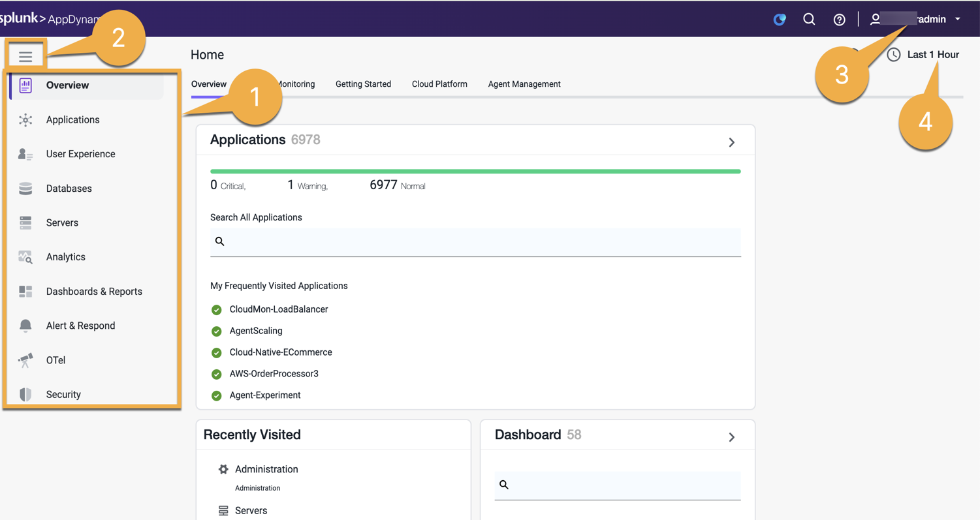Screen dimensions: 980x520
Task: Expand the Dashboard card chevron
Action: click(x=732, y=437)
